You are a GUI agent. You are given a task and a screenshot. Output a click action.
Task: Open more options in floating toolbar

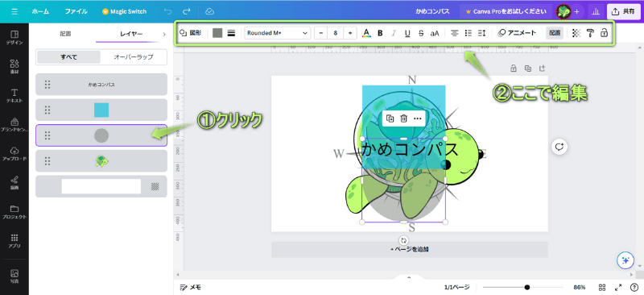pyautogui.click(x=418, y=118)
